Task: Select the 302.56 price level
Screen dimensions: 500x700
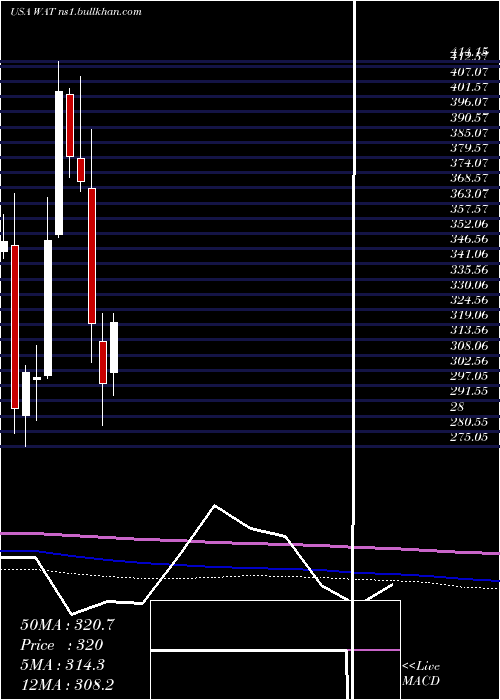Action: [469, 361]
